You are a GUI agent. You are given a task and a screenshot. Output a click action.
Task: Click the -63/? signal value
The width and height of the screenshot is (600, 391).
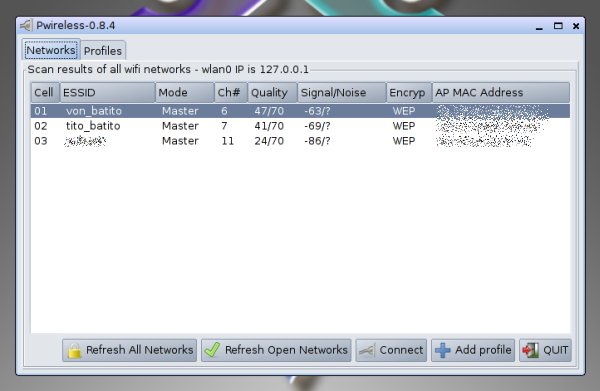317,111
